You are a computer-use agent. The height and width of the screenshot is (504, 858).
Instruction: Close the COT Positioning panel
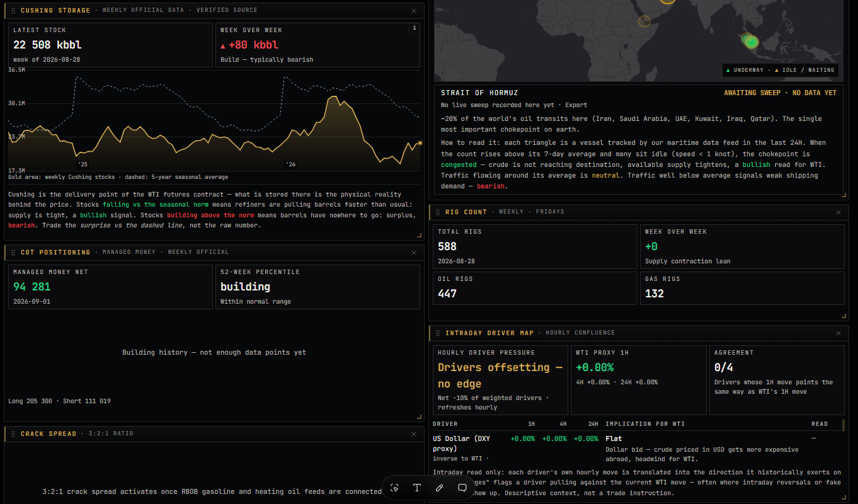pyautogui.click(x=414, y=253)
